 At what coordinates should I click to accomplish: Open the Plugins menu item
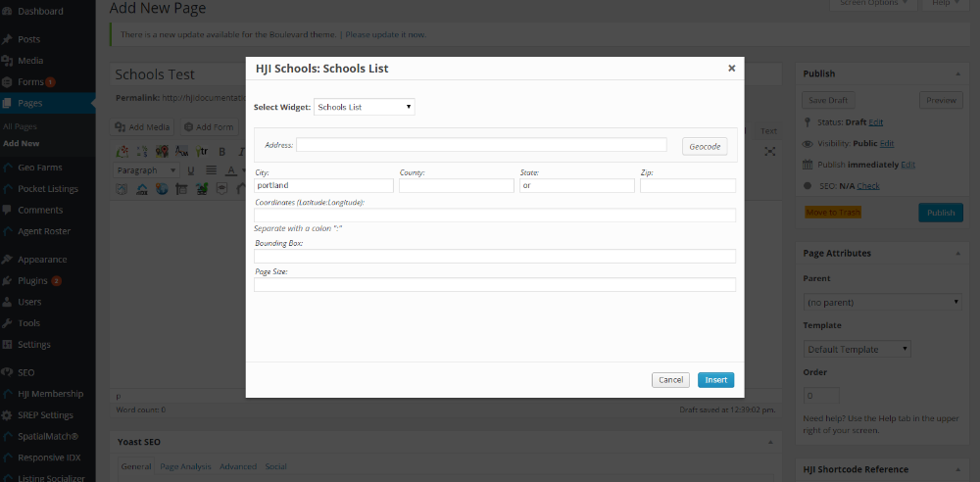[x=47, y=281]
